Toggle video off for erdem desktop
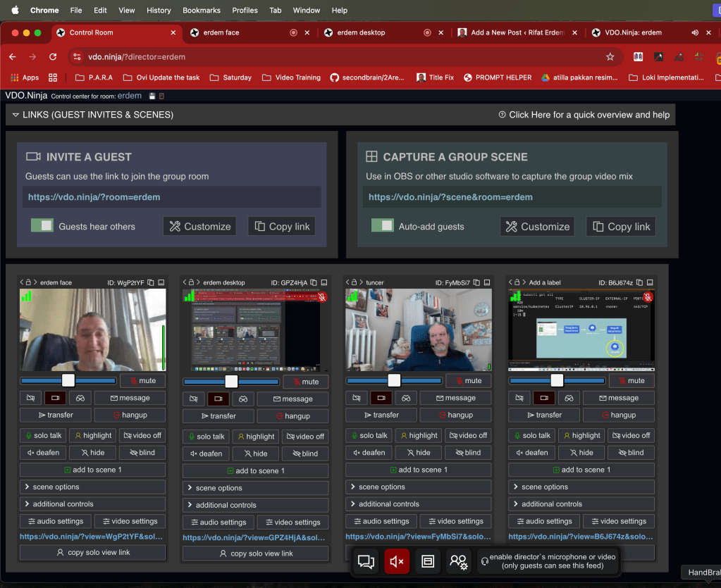The width and height of the screenshot is (721, 588). tap(305, 437)
